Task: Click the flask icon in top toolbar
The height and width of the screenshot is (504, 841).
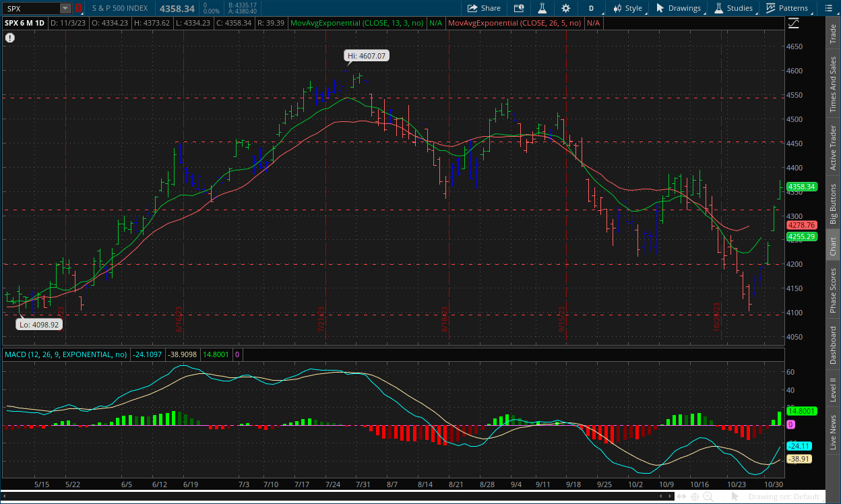Action: tap(541, 8)
